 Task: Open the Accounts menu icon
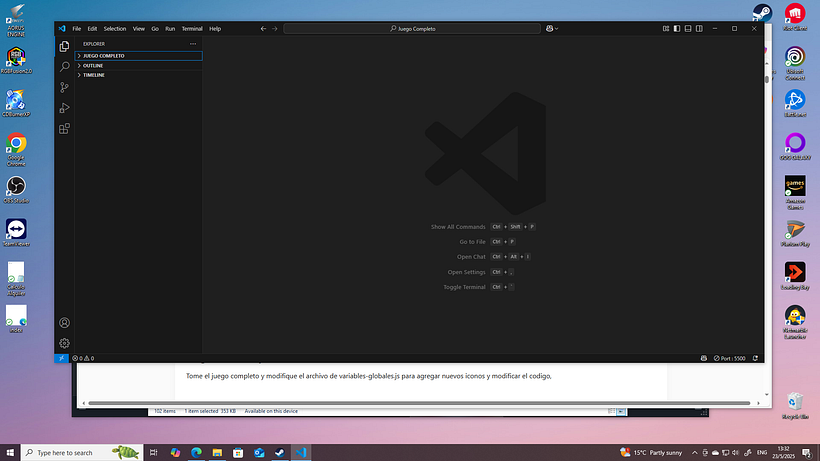pyautogui.click(x=64, y=323)
